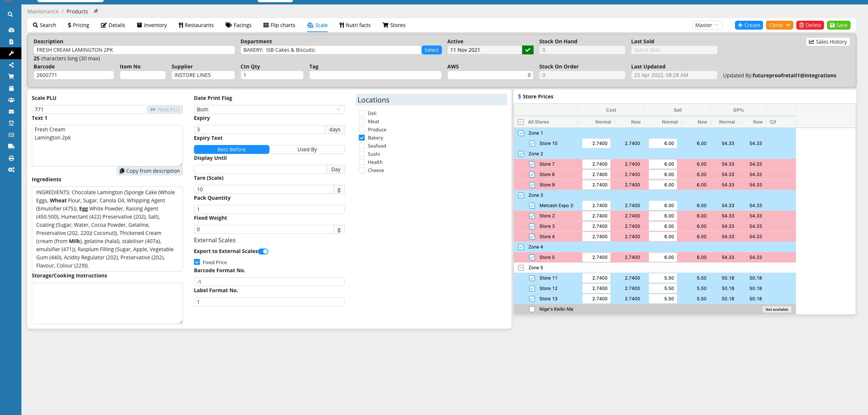868x415 pixels.
Task: Toggle Export to External Scales switch
Action: 263,252
